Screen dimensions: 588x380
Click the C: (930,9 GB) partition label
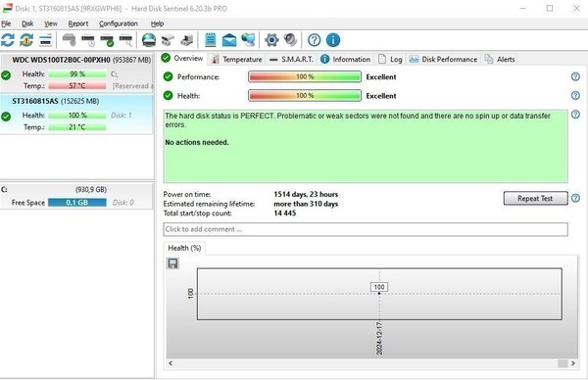[91, 190]
